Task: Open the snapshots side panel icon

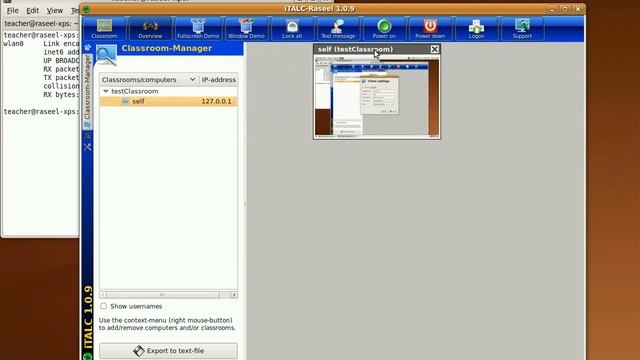Action: [x=87, y=136]
